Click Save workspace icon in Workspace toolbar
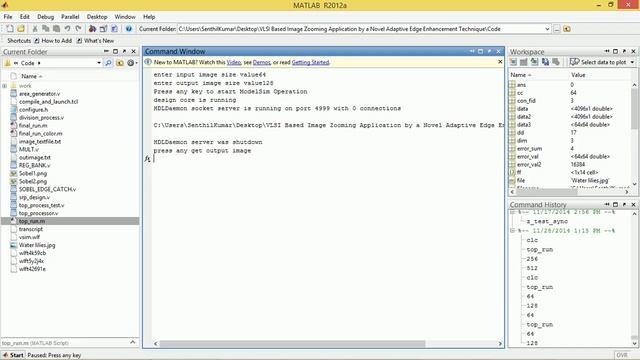The image size is (640, 360). 545,62
